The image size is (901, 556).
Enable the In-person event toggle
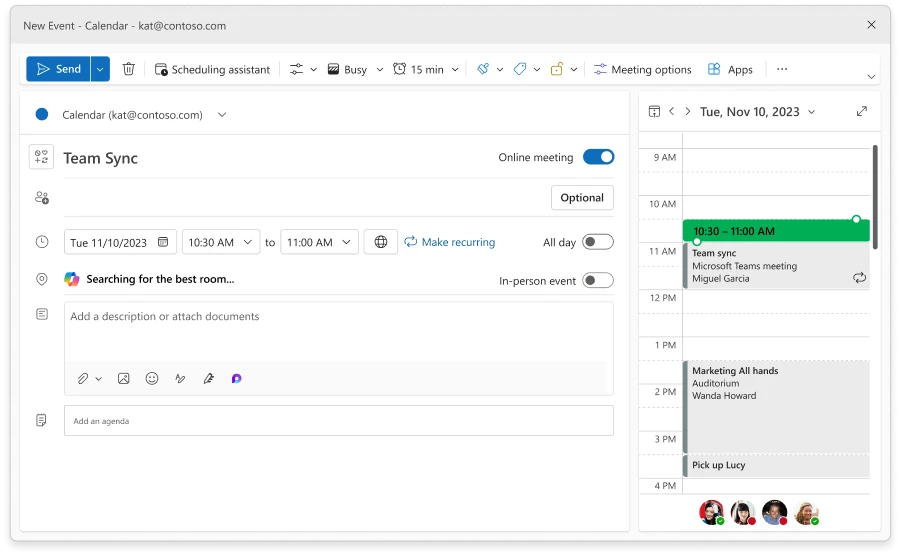(598, 281)
